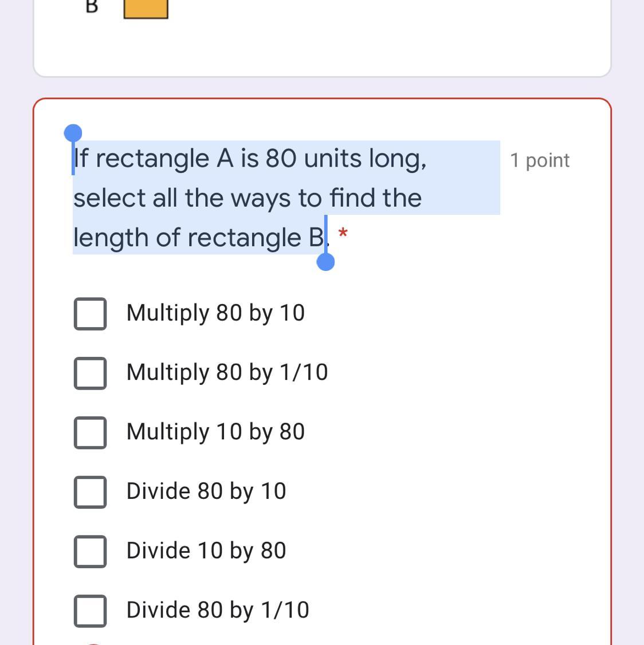Select the "Multiply 10 by 80" checkbox

coord(90,432)
